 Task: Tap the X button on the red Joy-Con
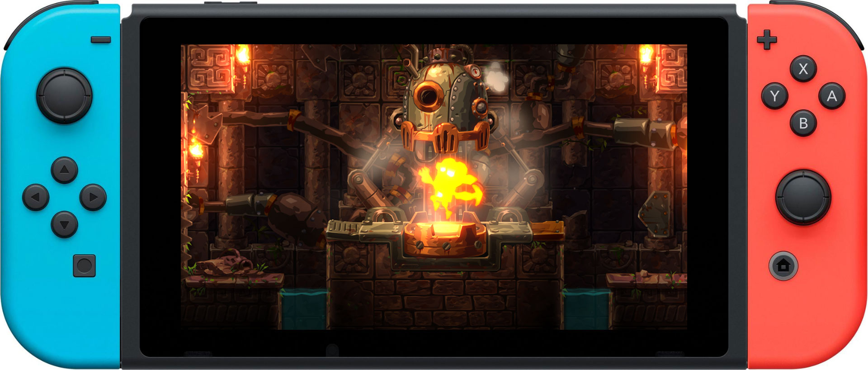click(x=803, y=69)
